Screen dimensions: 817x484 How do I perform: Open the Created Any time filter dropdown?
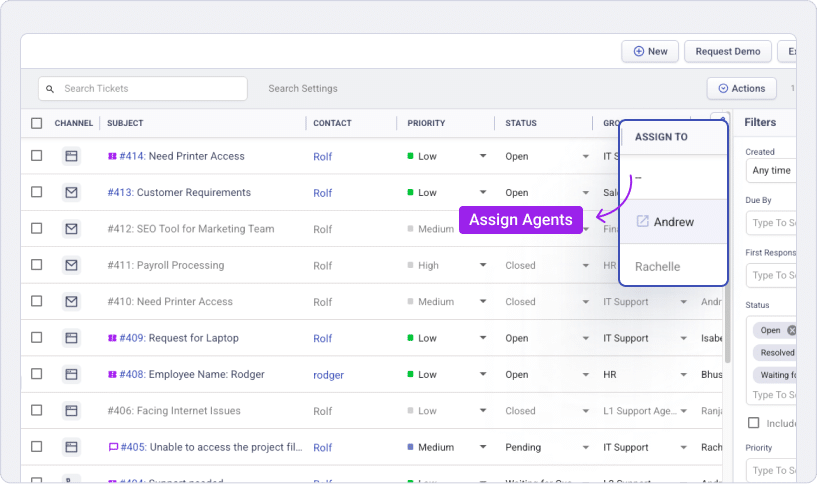tap(771, 170)
